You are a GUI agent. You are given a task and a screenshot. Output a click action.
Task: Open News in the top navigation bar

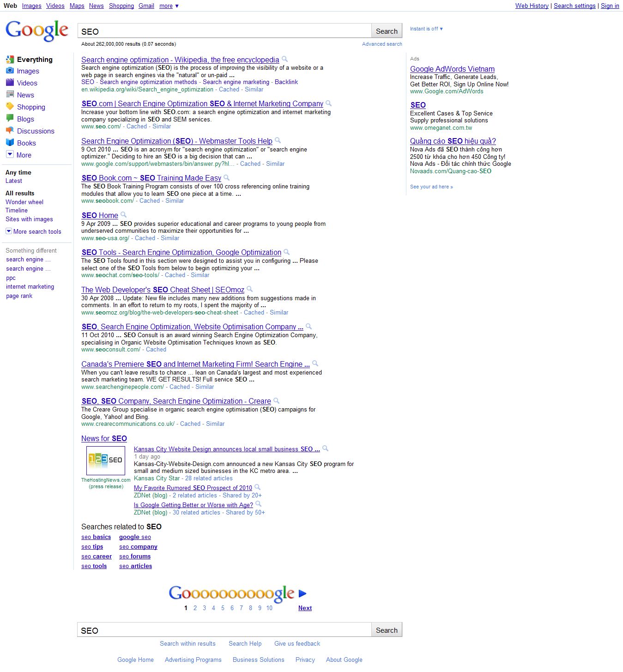[97, 6]
